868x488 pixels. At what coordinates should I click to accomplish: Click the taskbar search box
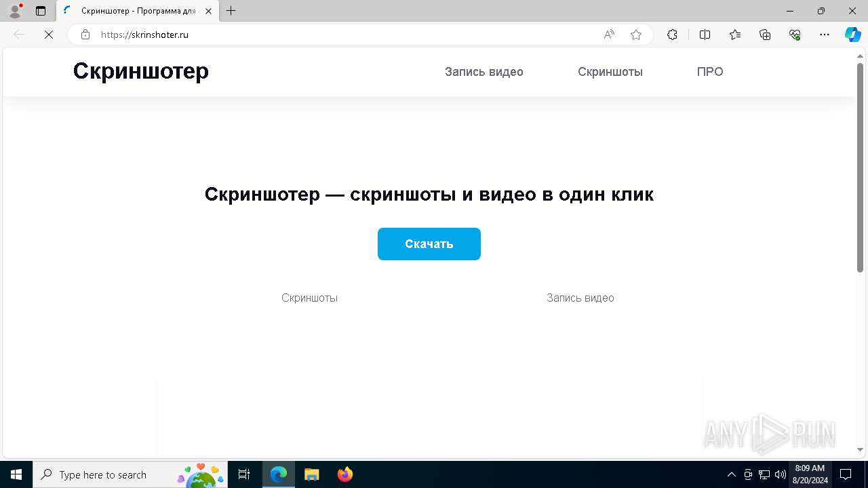point(131,474)
